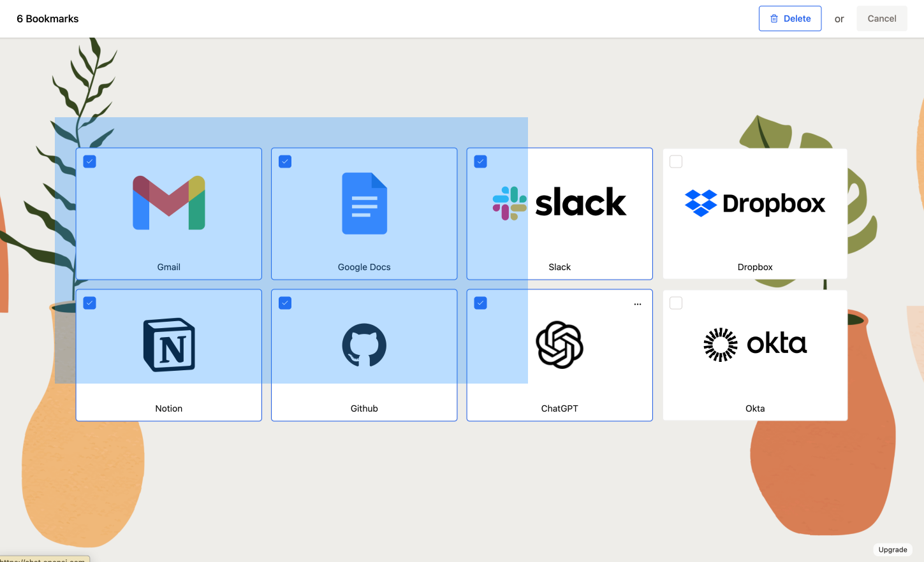Deselect the Notion bookmark checkbox
Viewport: 924px width, 562px height.
[89, 303]
